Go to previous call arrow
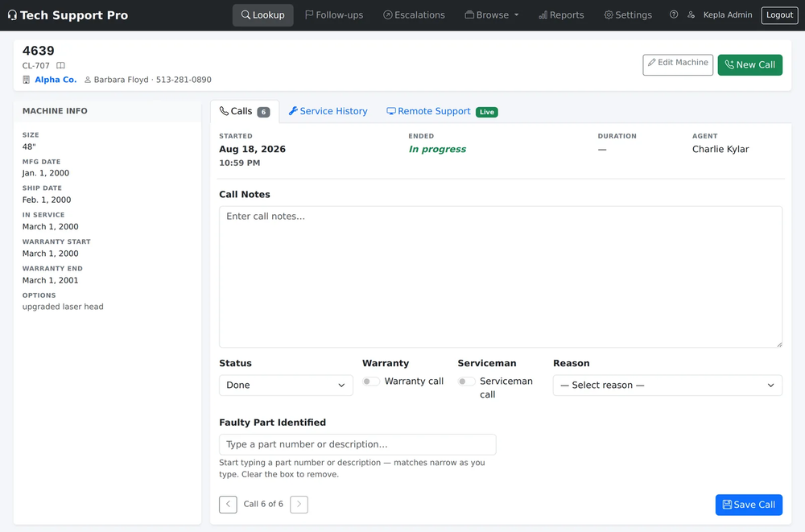Screen dimensions: 805x532 click(x=228, y=505)
